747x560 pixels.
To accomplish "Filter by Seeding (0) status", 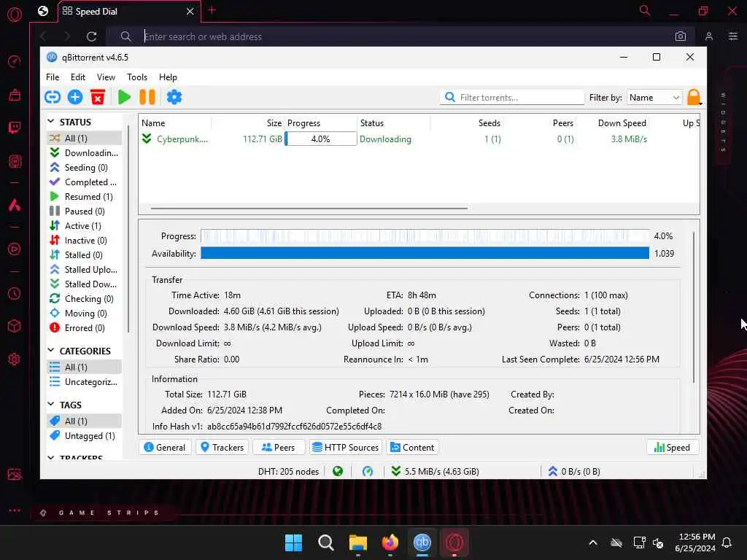I will pyautogui.click(x=85, y=167).
